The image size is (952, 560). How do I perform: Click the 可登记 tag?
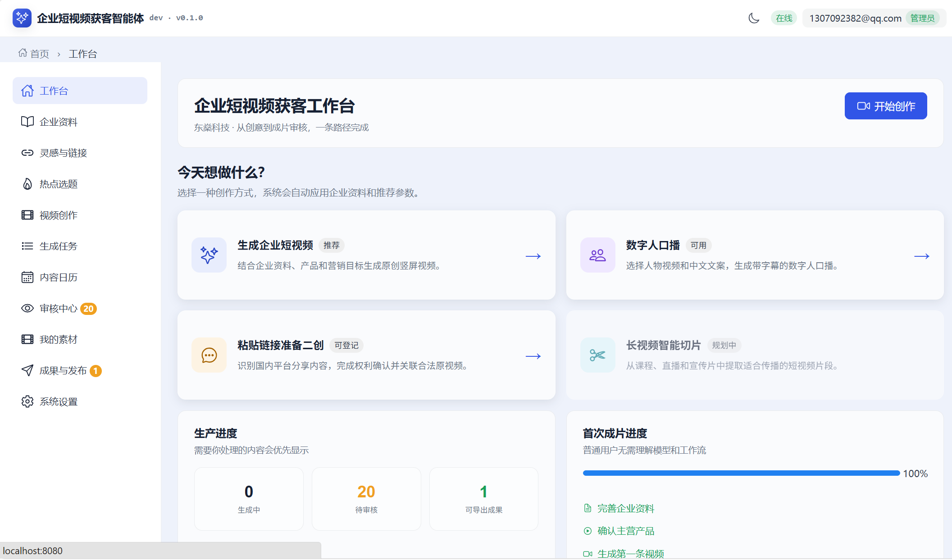[346, 345]
